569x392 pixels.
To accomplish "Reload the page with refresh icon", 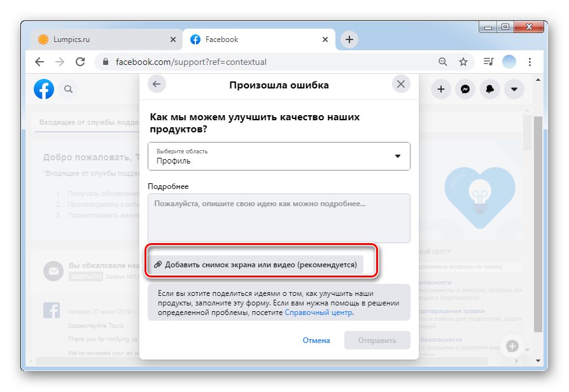I will pos(80,62).
